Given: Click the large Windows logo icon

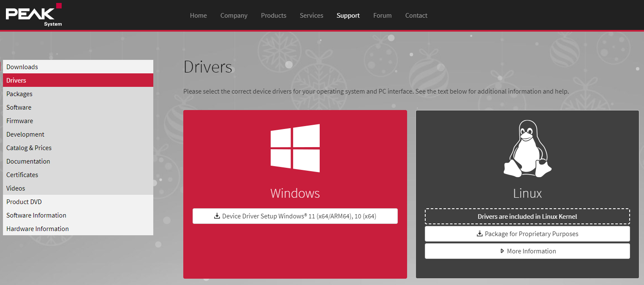Looking at the screenshot, I should pyautogui.click(x=295, y=148).
